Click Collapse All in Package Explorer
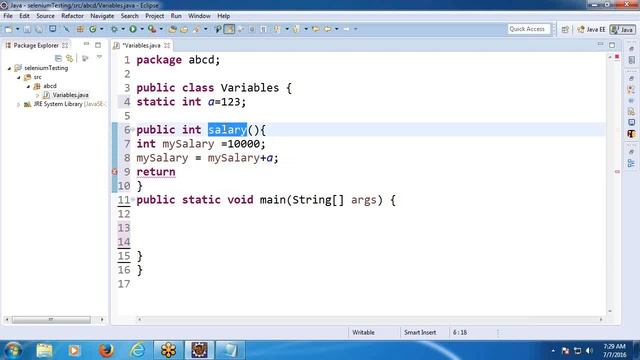The image size is (640, 360). (58, 58)
